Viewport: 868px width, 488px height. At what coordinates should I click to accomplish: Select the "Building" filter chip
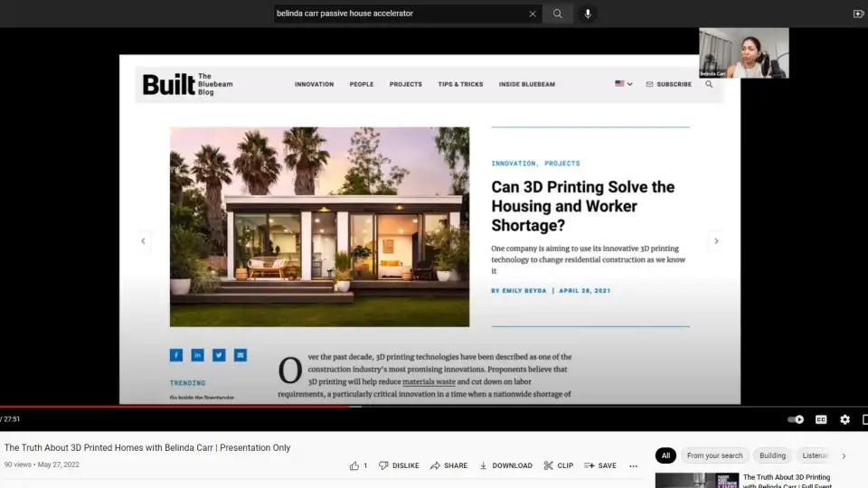(772, 455)
